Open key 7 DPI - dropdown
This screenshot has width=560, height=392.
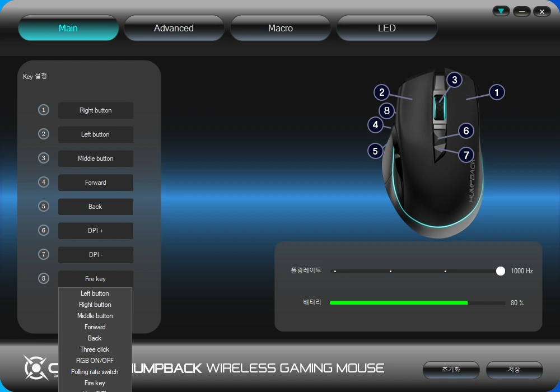(96, 255)
